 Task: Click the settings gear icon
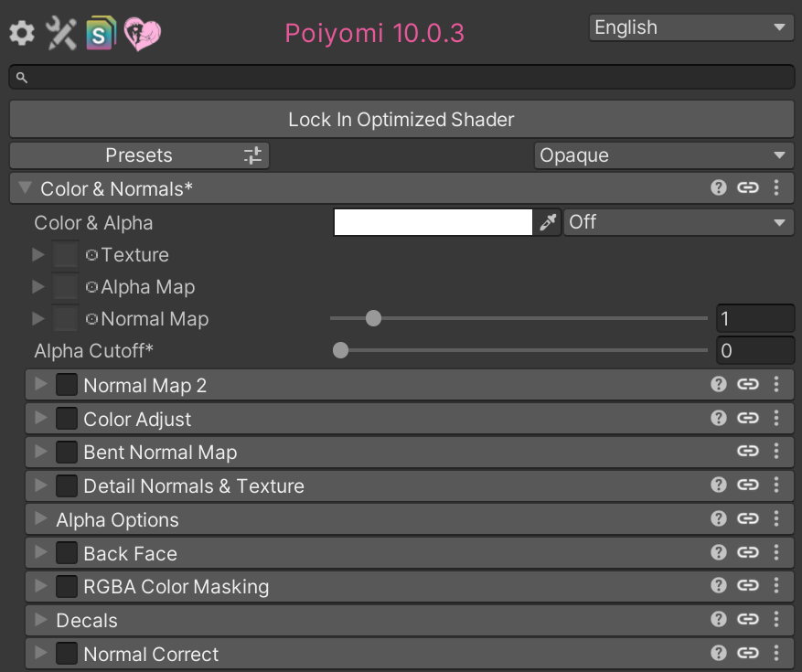coord(22,34)
